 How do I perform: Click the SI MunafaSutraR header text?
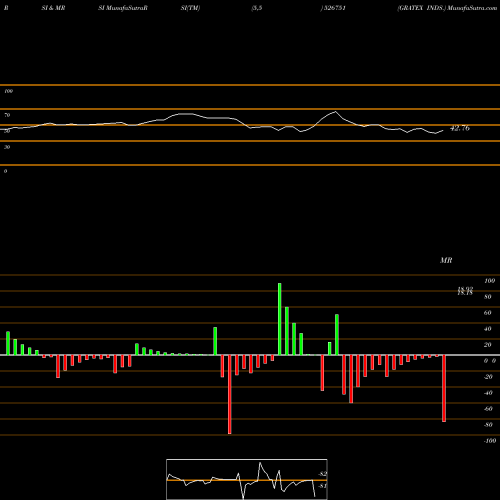(123, 8)
